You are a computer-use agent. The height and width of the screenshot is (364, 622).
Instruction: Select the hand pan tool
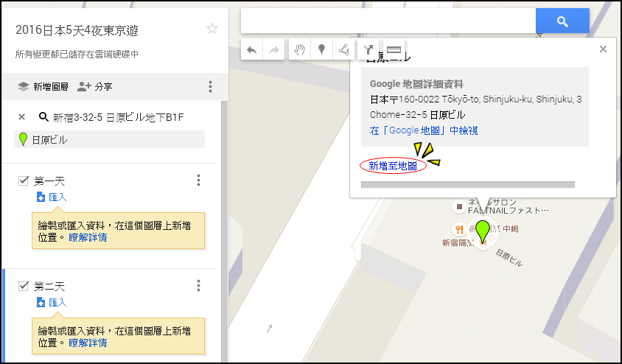[x=300, y=50]
